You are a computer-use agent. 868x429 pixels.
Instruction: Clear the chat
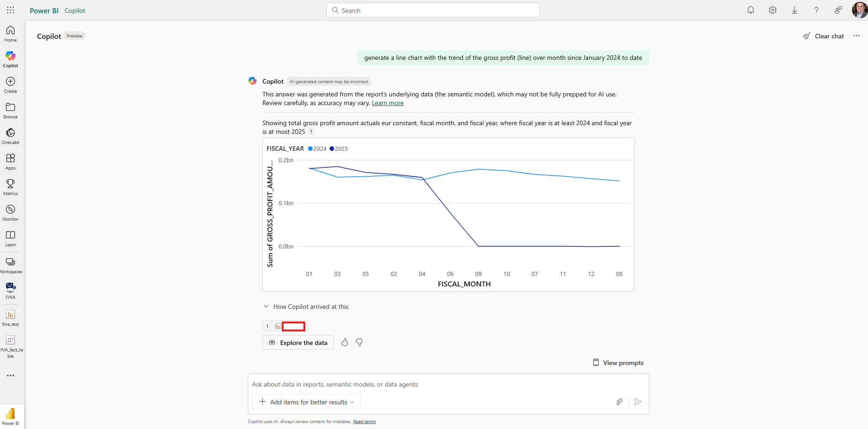tap(824, 36)
